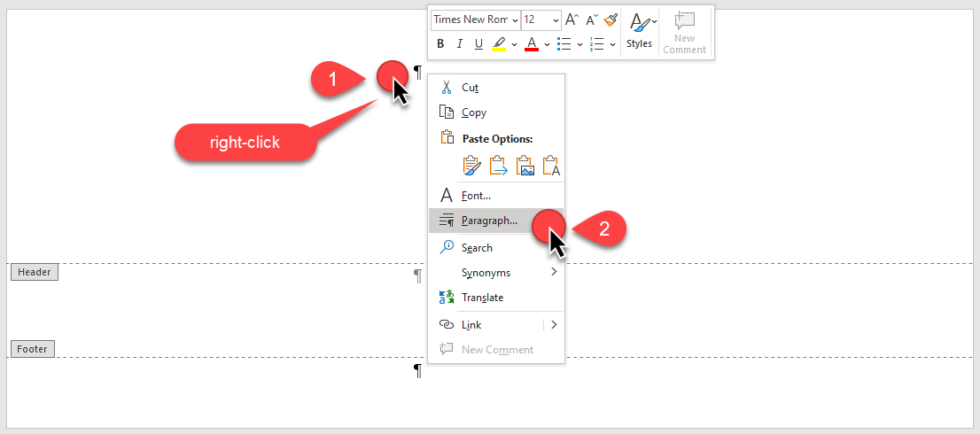
Task: Toggle Bold formatting
Action: tap(440, 43)
